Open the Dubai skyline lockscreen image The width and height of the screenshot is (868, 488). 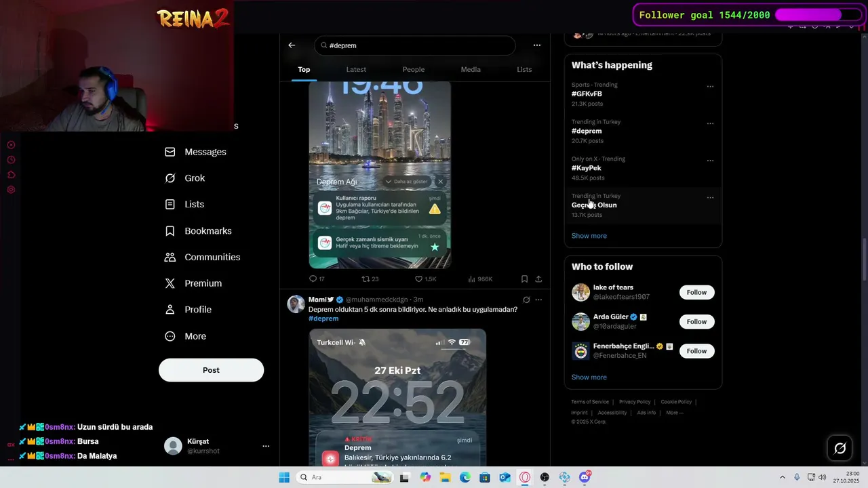(380, 175)
